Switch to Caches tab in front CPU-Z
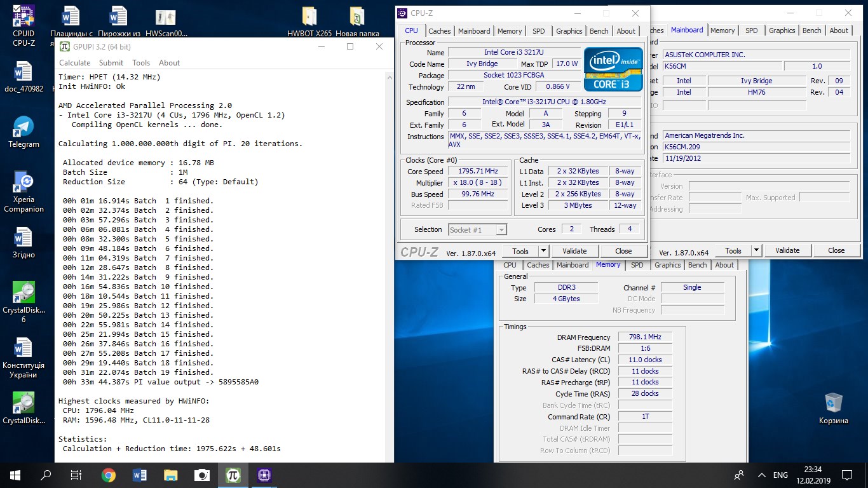Image resolution: width=868 pixels, height=488 pixels. pos(439,31)
